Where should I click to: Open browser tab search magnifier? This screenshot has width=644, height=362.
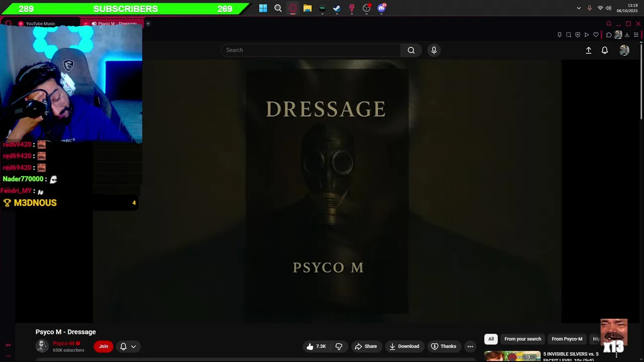(609, 24)
